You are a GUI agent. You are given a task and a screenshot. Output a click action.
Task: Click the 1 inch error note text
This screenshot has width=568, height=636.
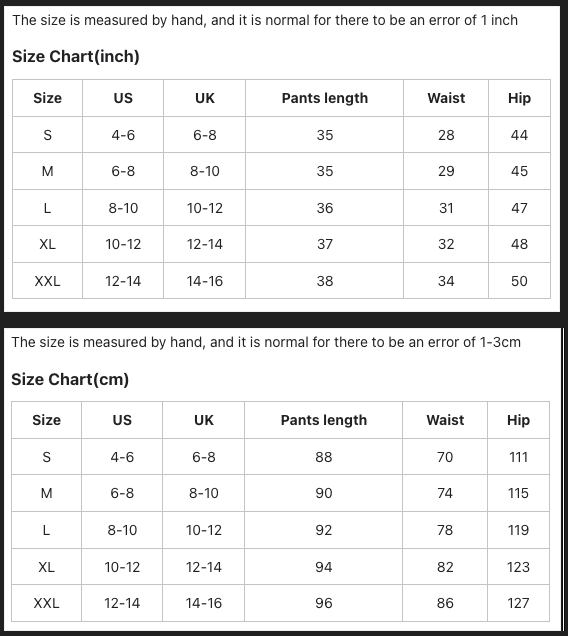click(265, 20)
